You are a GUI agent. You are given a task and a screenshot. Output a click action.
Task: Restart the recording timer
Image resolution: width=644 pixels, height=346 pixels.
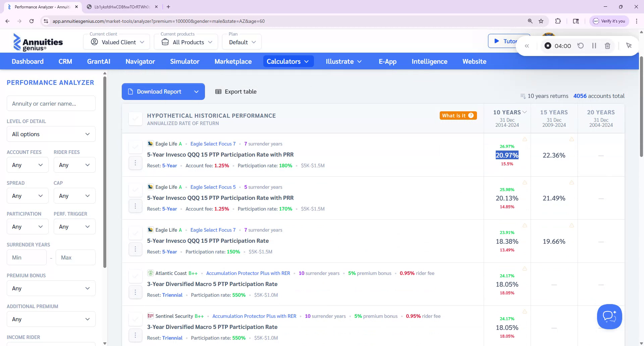pyautogui.click(x=581, y=46)
